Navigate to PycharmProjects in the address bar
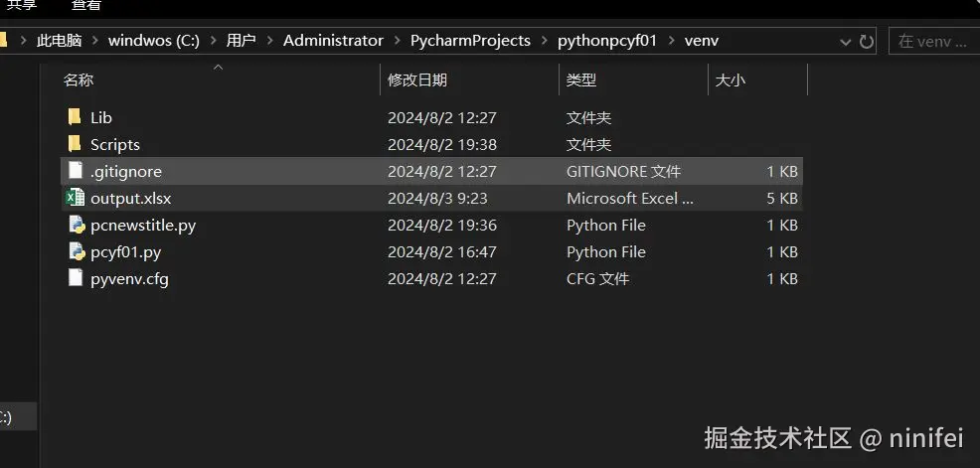Image resolution: width=980 pixels, height=468 pixels. click(x=470, y=41)
